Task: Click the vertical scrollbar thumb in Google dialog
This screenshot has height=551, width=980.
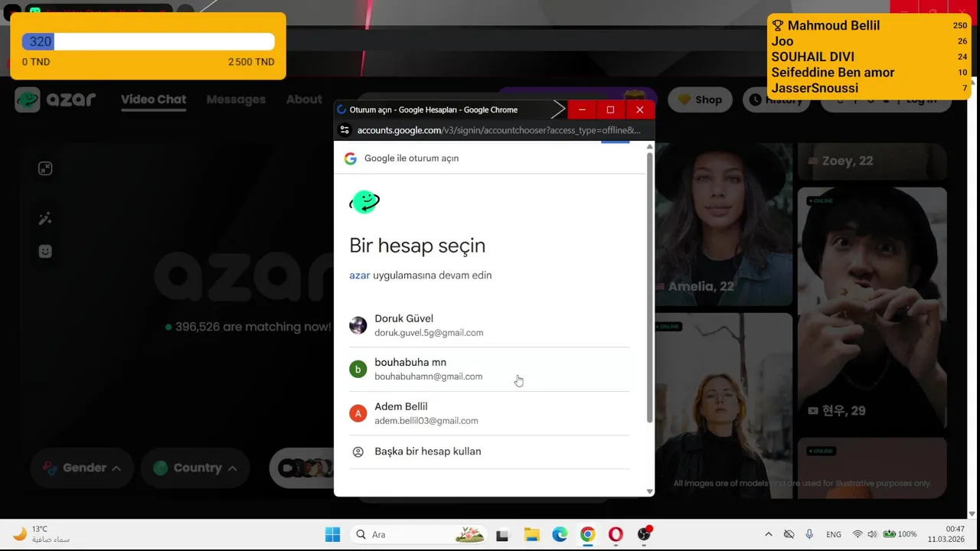Action: tap(650, 287)
